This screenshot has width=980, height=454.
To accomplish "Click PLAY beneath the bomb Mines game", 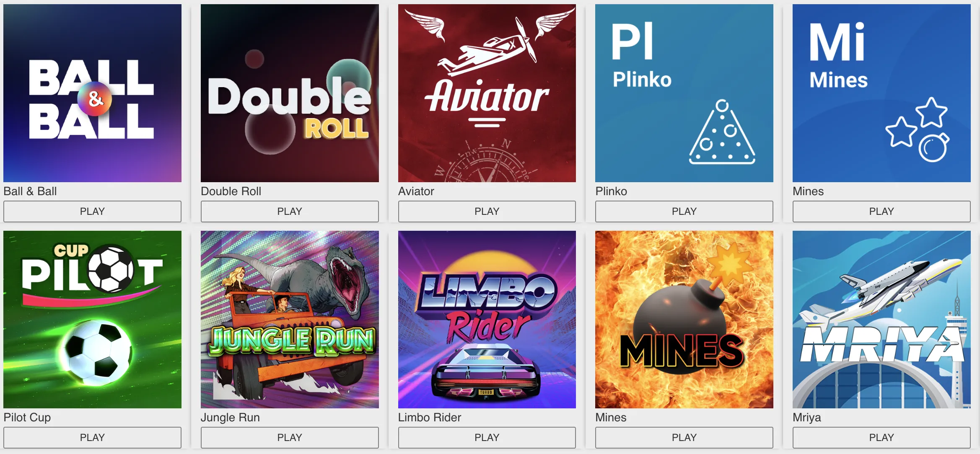I will click(684, 438).
